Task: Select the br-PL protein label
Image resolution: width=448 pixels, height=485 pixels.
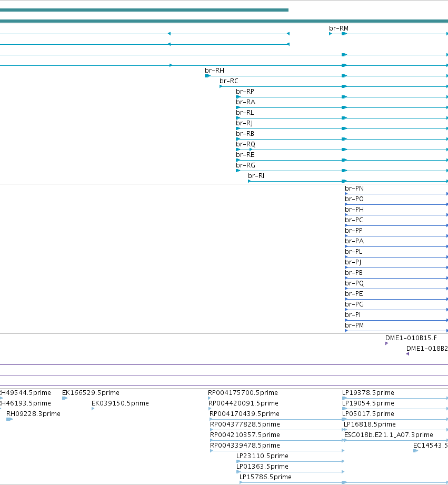Action: coord(353,252)
